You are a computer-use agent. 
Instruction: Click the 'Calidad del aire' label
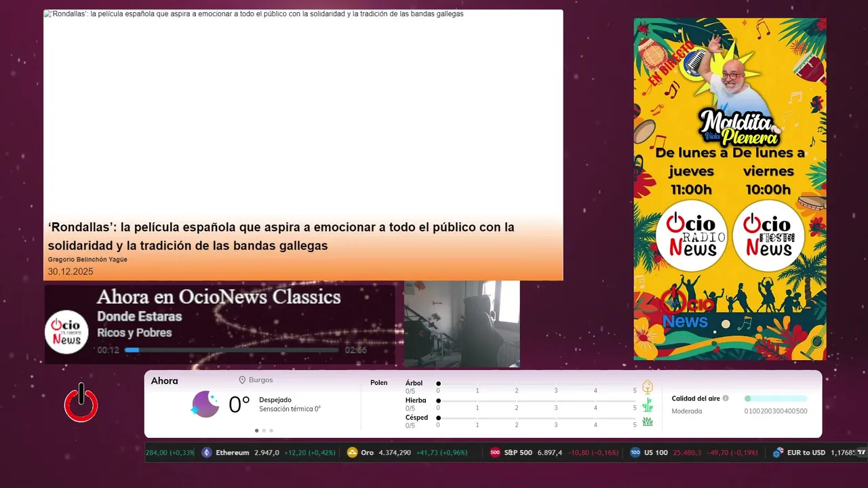point(696,399)
